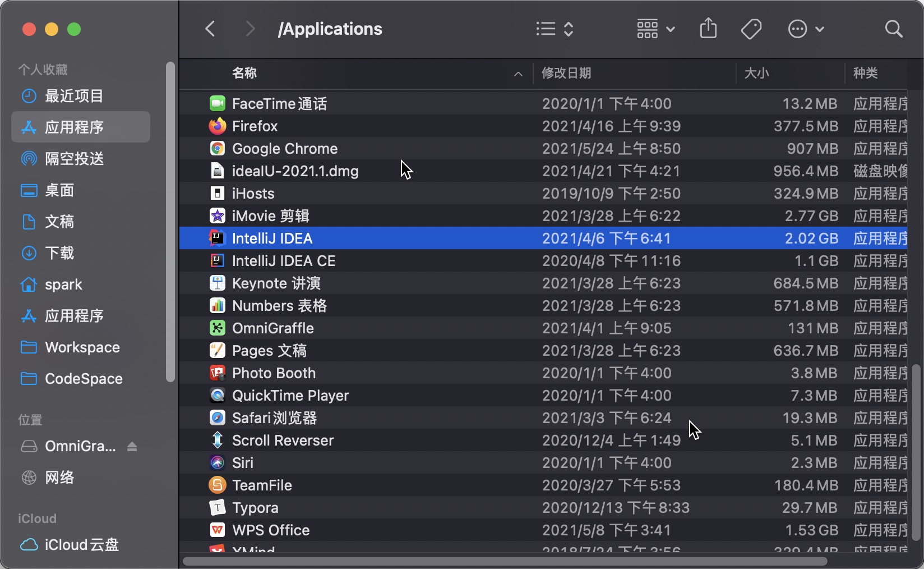Select the Safari浏览器 app icon
924x569 pixels.
click(218, 418)
